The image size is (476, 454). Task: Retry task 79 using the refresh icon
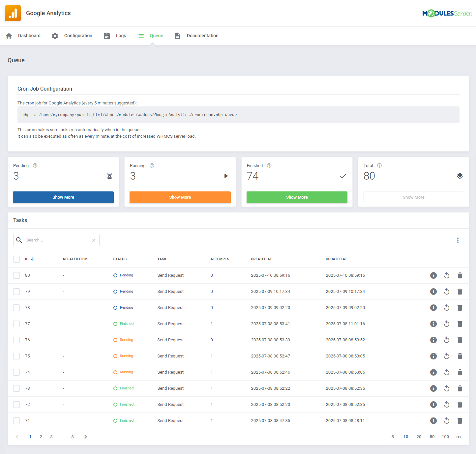(446, 291)
